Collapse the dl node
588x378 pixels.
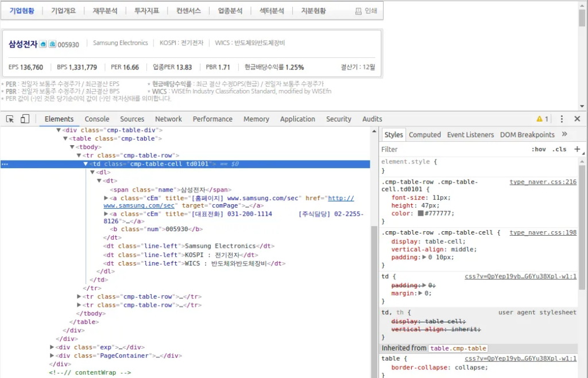click(92, 172)
